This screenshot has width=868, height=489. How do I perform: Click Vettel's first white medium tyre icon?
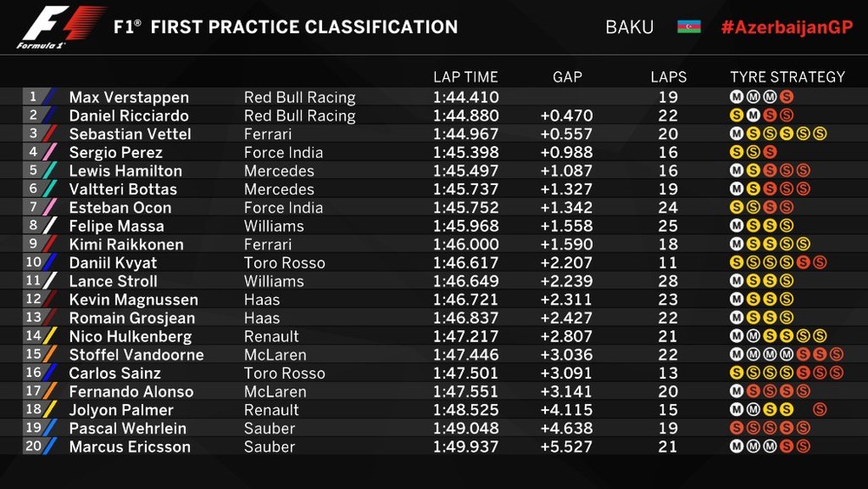[x=737, y=134]
